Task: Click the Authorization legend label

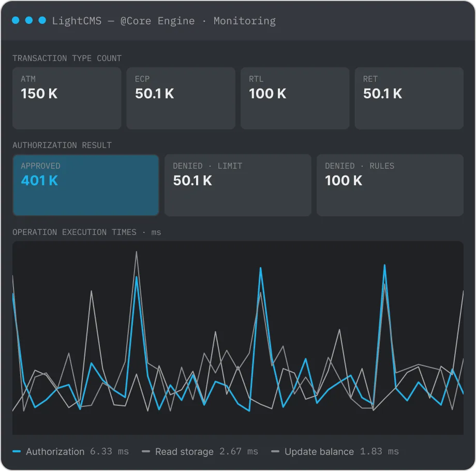Action: point(55,451)
